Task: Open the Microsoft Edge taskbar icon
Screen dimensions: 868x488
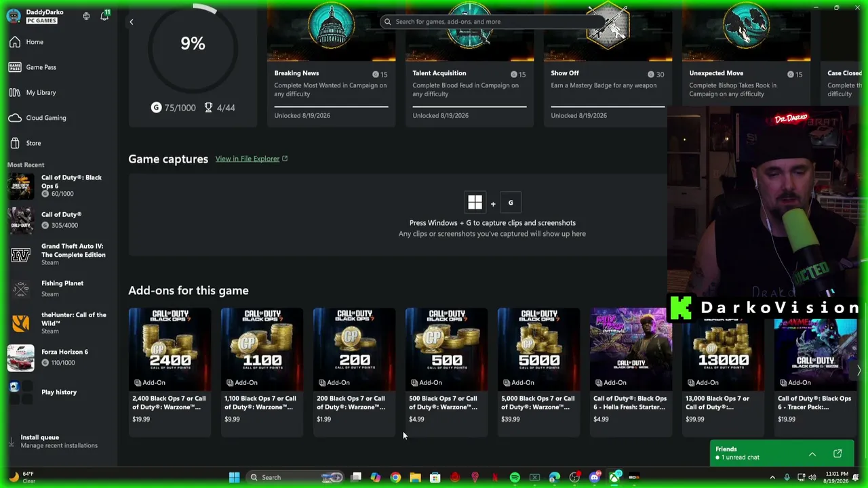Action: point(555,477)
